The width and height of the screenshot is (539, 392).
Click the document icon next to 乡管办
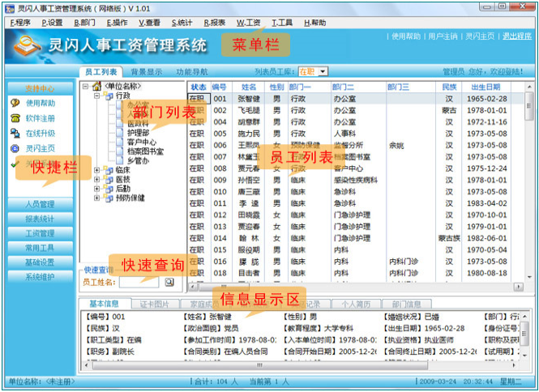(x=120, y=160)
